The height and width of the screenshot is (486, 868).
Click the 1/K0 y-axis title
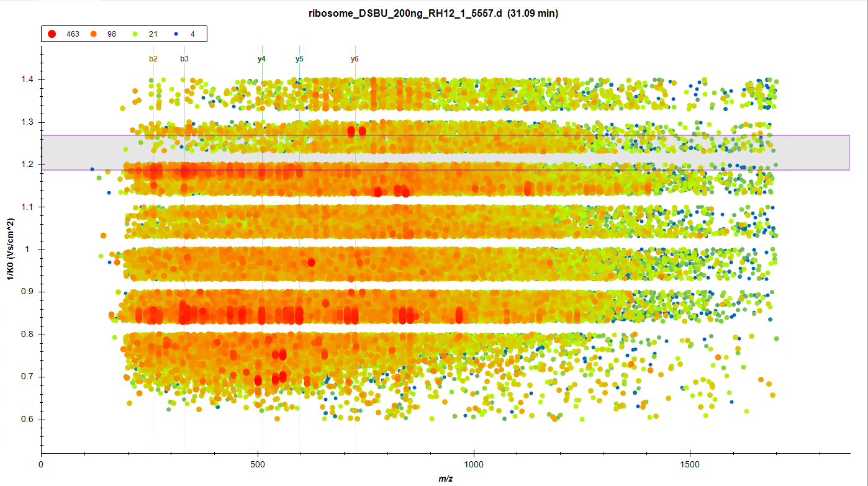[11, 249]
